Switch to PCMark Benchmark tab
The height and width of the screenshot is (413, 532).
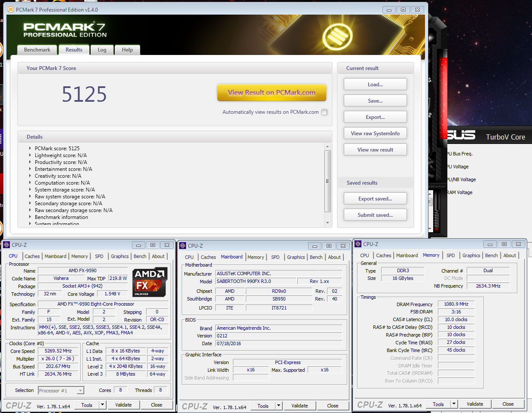tap(37, 50)
